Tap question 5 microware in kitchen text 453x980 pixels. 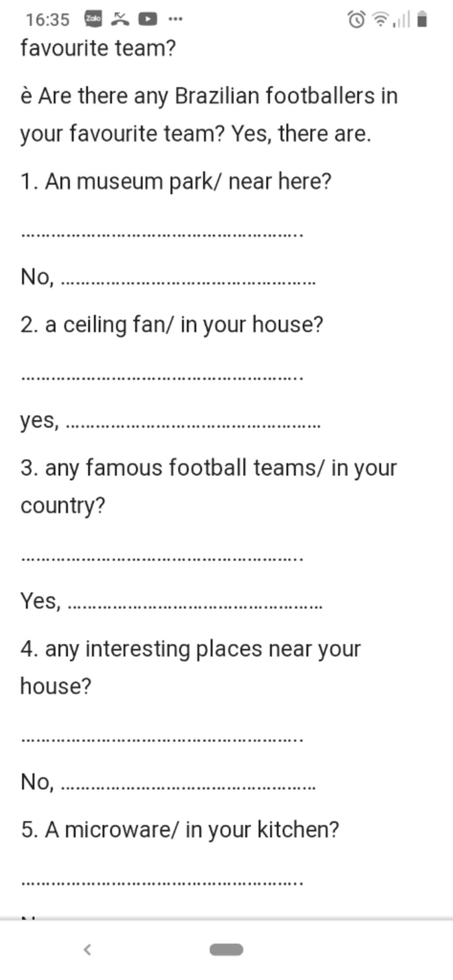(x=180, y=830)
